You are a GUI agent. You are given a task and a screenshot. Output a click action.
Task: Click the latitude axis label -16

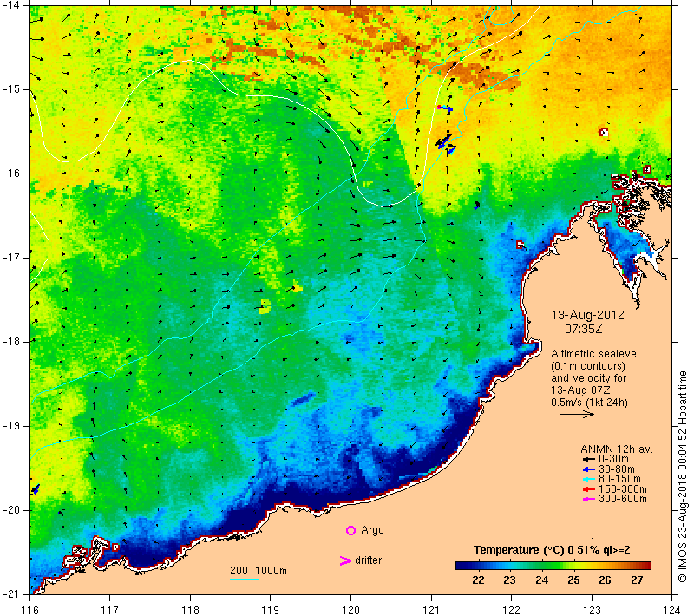pos(11,174)
